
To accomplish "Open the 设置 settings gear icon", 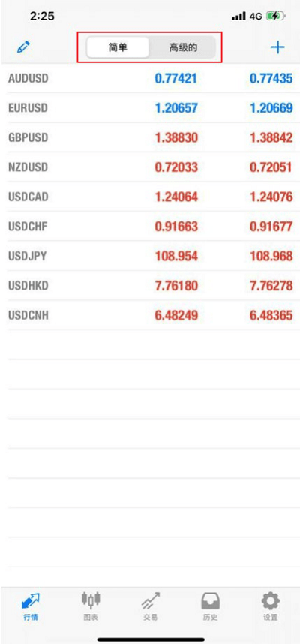I will coord(271,601).
